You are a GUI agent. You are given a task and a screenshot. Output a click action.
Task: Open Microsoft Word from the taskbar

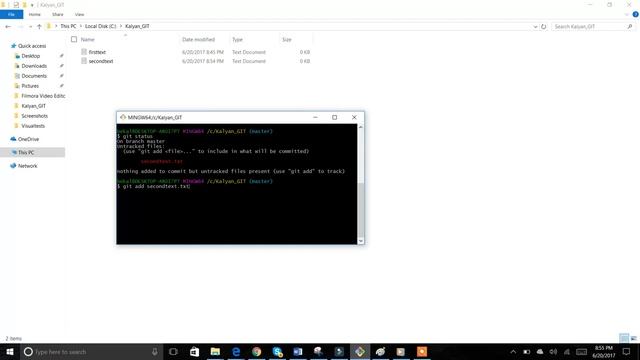pyautogui.click(x=298, y=351)
